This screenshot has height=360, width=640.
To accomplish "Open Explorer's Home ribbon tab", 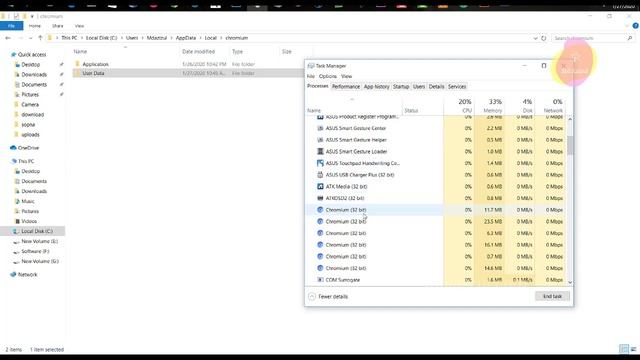I will (x=35, y=26).
